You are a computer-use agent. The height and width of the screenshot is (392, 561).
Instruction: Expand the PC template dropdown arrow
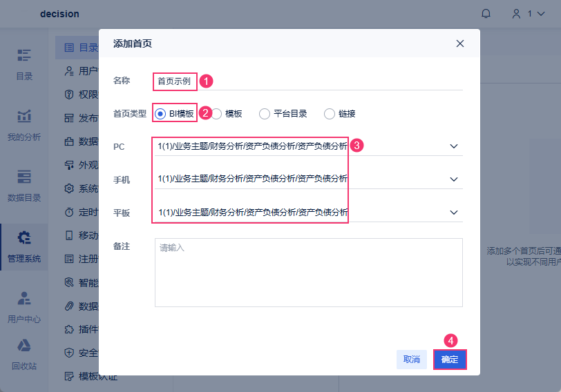454,146
